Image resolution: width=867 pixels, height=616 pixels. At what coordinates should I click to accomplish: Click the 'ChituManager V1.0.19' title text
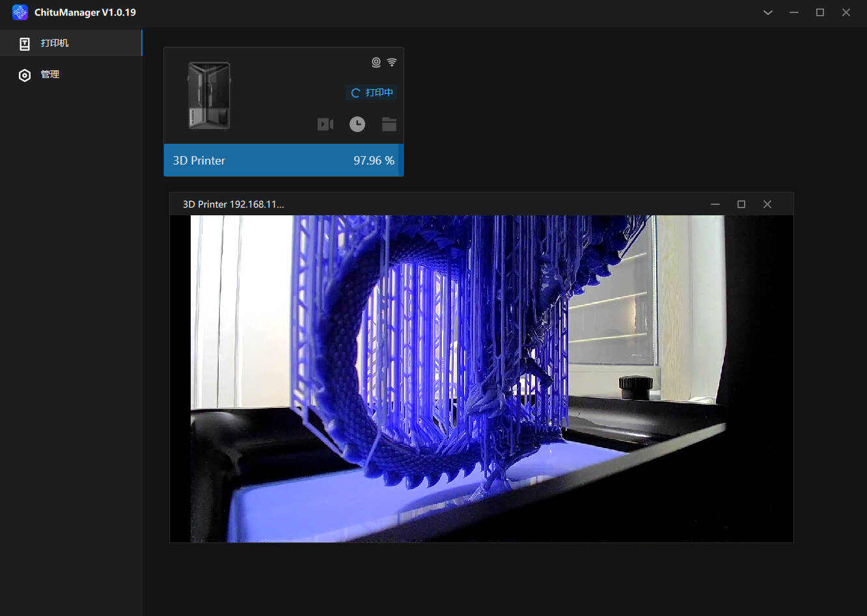click(85, 12)
